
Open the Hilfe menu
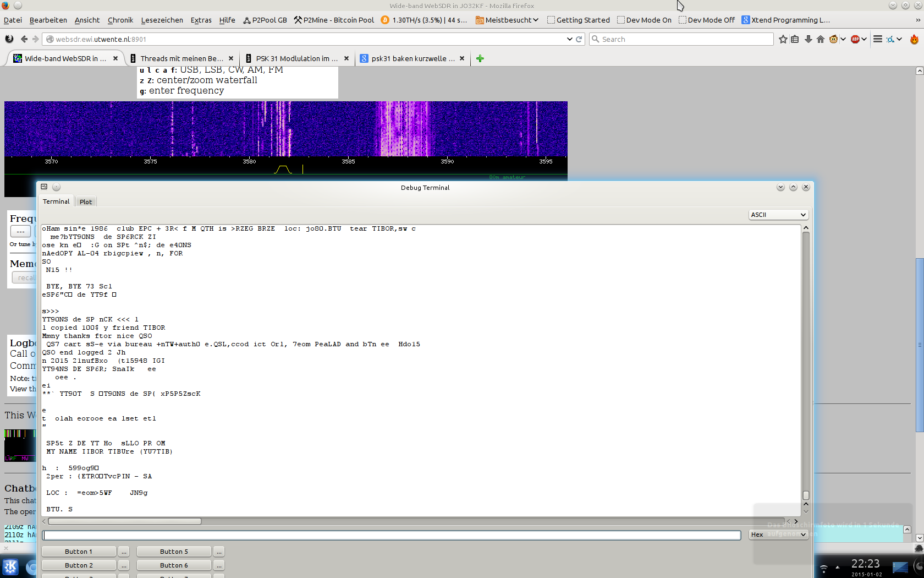[x=227, y=20]
